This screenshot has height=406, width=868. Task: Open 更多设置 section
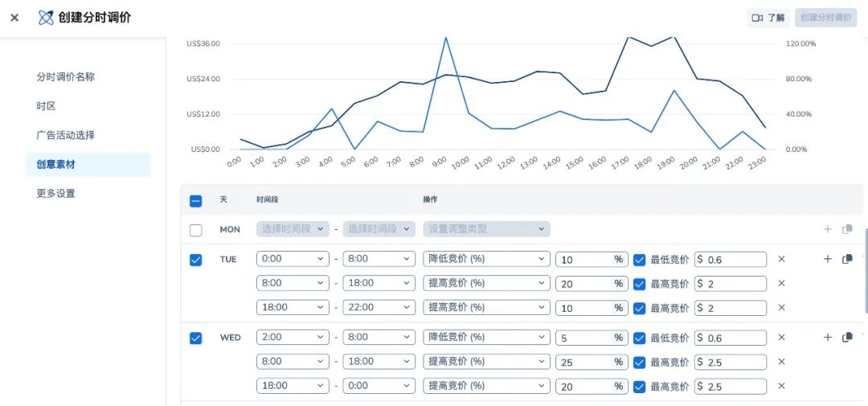(56, 193)
